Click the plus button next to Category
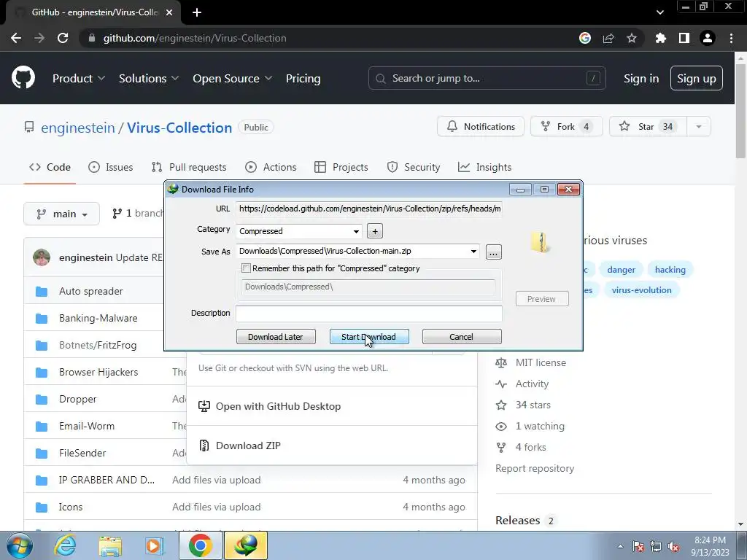 [x=375, y=231]
